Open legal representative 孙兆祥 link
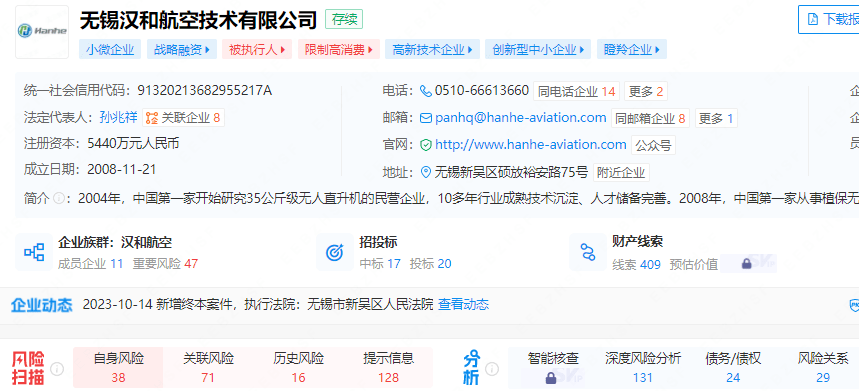The height and width of the screenshot is (391, 859). coord(118,118)
